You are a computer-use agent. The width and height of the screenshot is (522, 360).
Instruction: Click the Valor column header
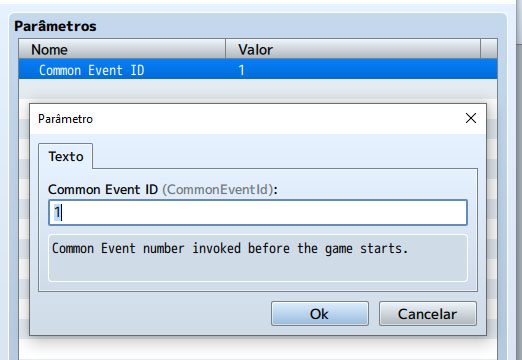[353, 49]
